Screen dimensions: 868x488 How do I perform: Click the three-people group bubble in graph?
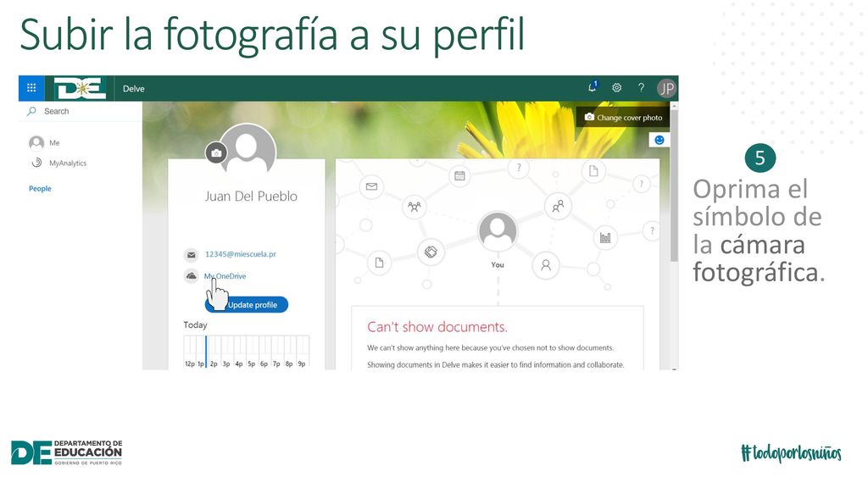(414, 207)
